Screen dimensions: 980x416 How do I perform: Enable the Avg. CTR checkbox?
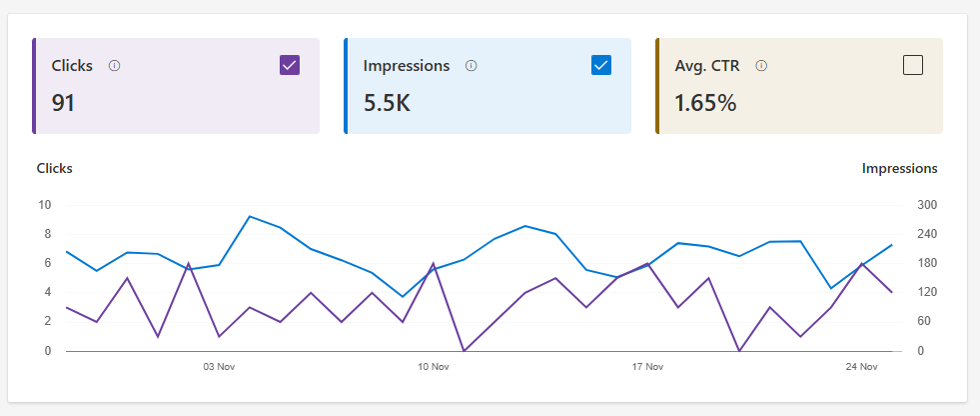[913, 65]
